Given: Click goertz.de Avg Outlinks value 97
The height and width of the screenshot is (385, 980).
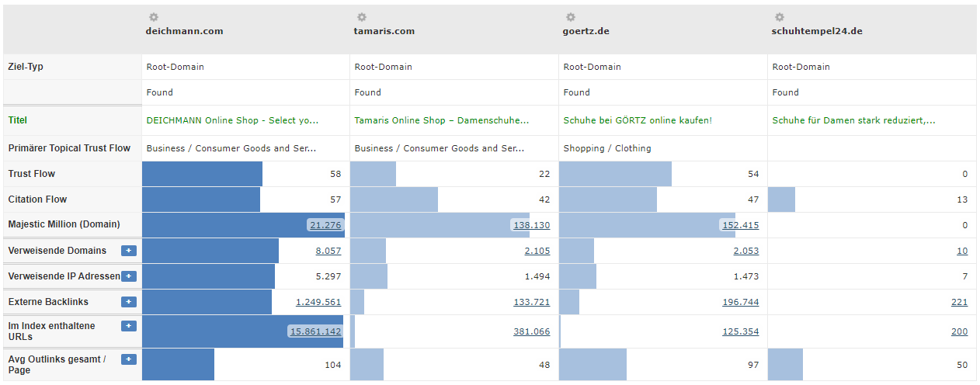Looking at the screenshot, I should [753, 365].
